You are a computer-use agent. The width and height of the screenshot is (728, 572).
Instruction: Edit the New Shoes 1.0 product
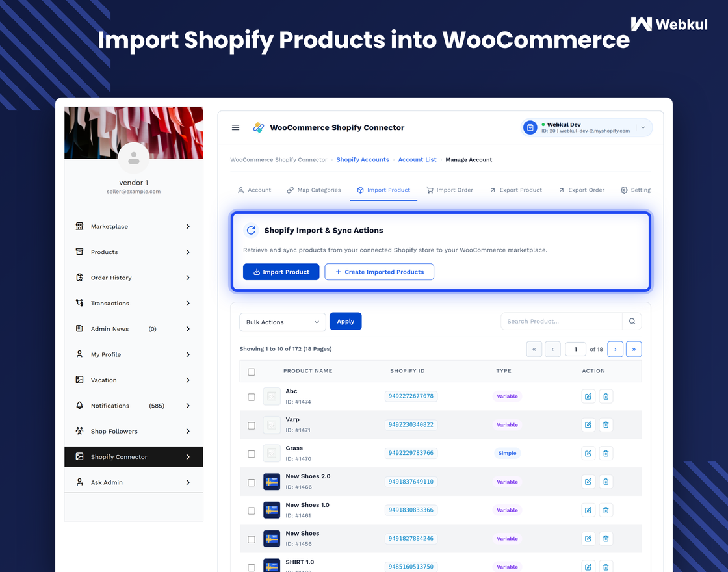588,510
